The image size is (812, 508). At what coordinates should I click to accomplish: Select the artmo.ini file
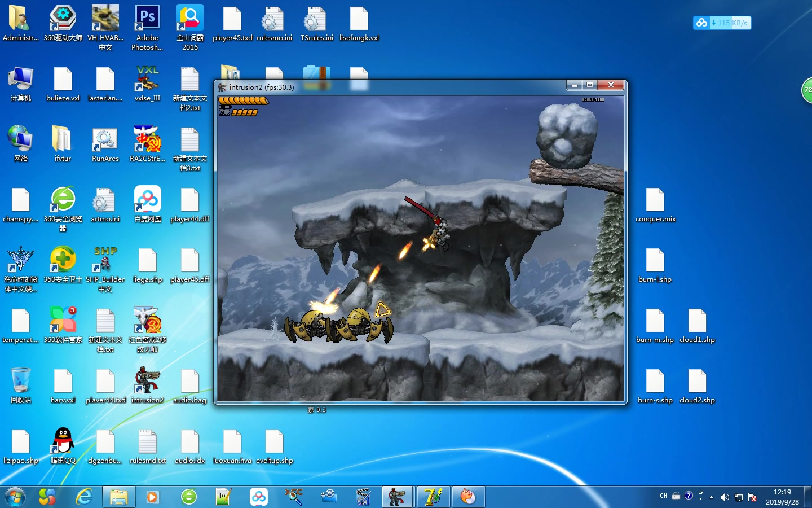[x=105, y=205]
